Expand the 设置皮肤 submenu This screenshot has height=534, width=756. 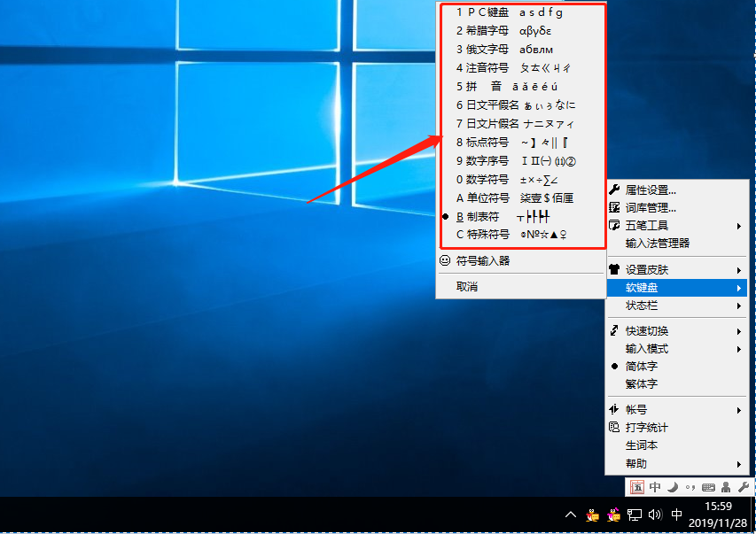click(647, 269)
